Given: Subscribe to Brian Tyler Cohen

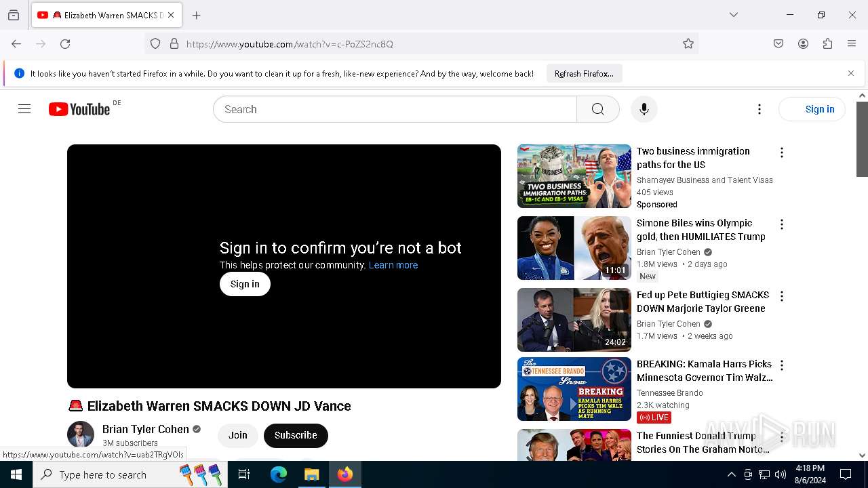Looking at the screenshot, I should coord(296,435).
